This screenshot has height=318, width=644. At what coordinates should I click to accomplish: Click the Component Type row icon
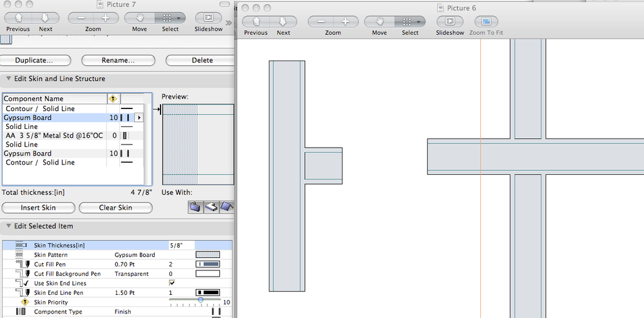click(21, 312)
